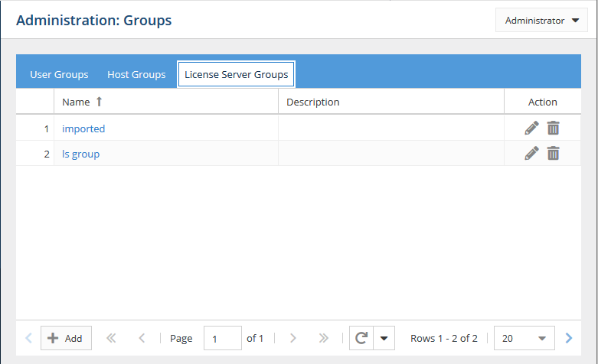The width and height of the screenshot is (598, 364).
Task: Refresh the groups table
Action: click(361, 338)
